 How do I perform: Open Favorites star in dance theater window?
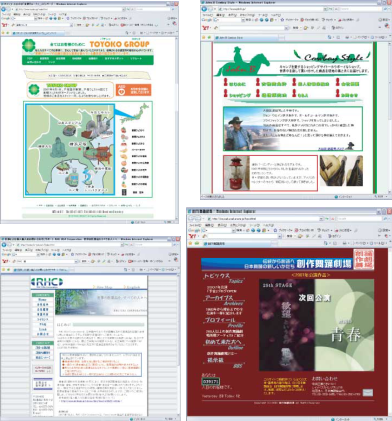(190, 244)
